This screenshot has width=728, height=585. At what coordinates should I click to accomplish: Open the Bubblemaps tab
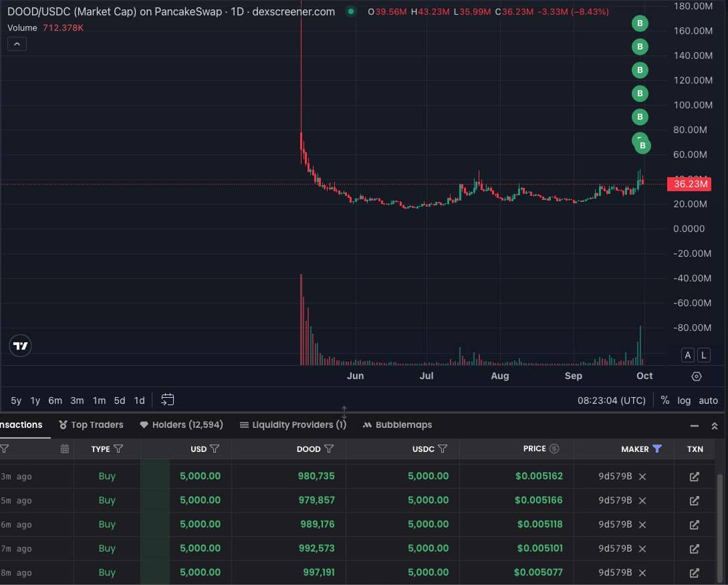pyautogui.click(x=398, y=425)
